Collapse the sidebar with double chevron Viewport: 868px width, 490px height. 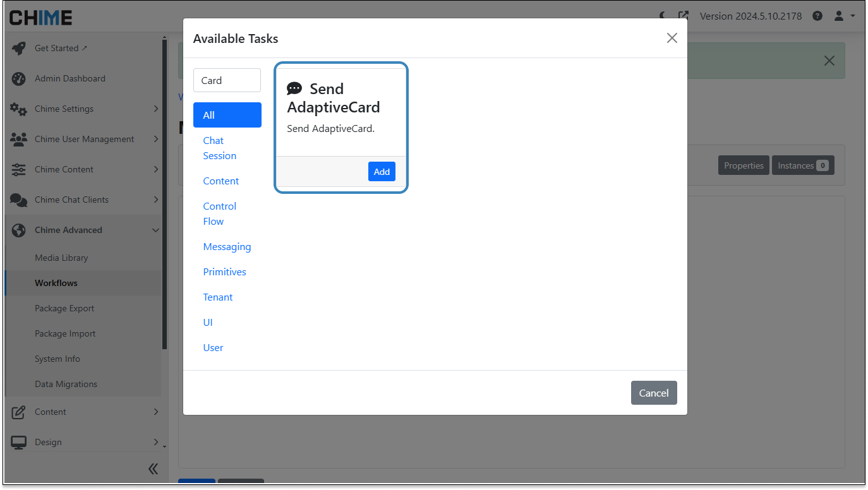(x=153, y=469)
